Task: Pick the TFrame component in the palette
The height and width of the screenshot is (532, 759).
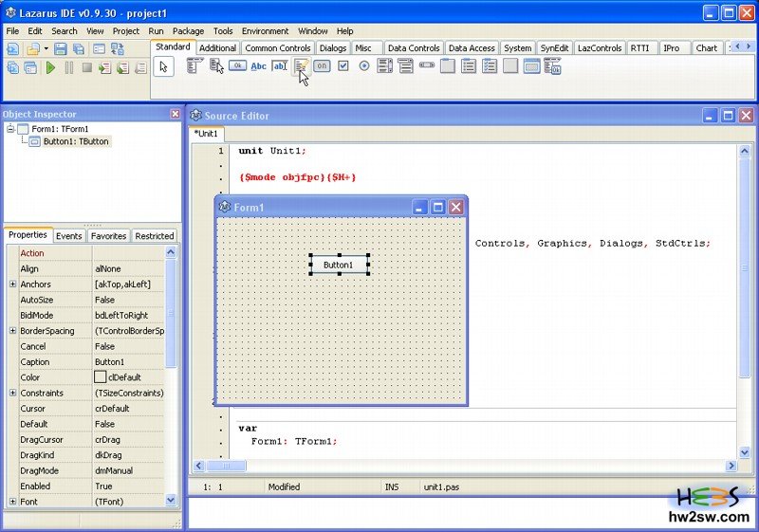Action: [531, 65]
